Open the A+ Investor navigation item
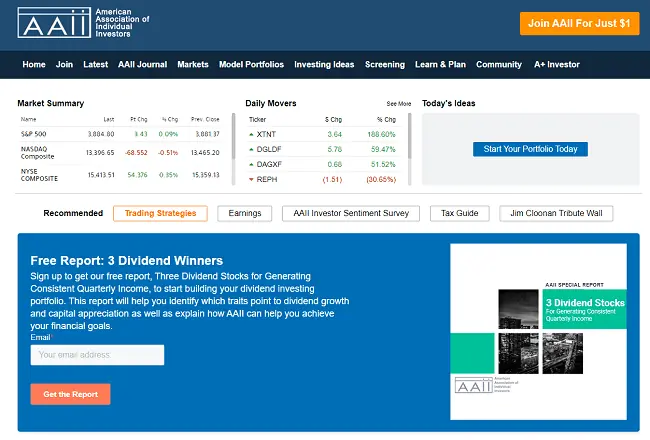Image resolution: width=650 pixels, height=440 pixels. [557, 65]
